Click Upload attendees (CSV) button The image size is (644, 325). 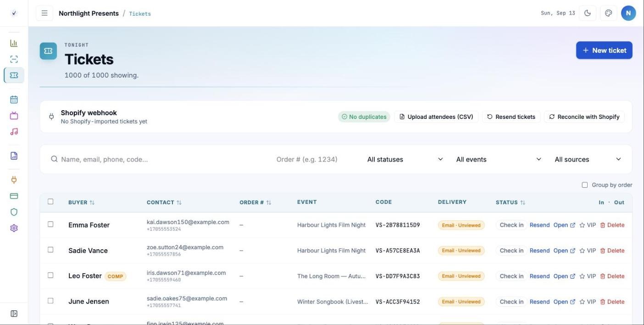(x=436, y=117)
